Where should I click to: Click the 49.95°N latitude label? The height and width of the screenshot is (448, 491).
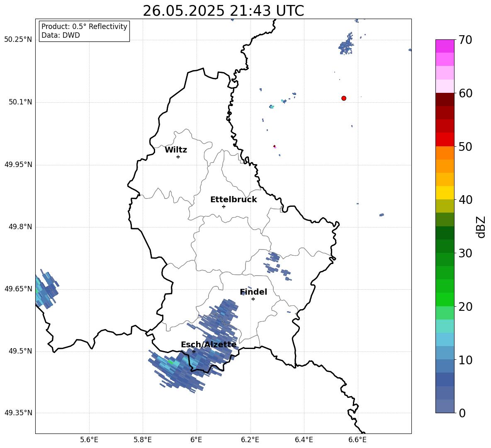(18, 164)
